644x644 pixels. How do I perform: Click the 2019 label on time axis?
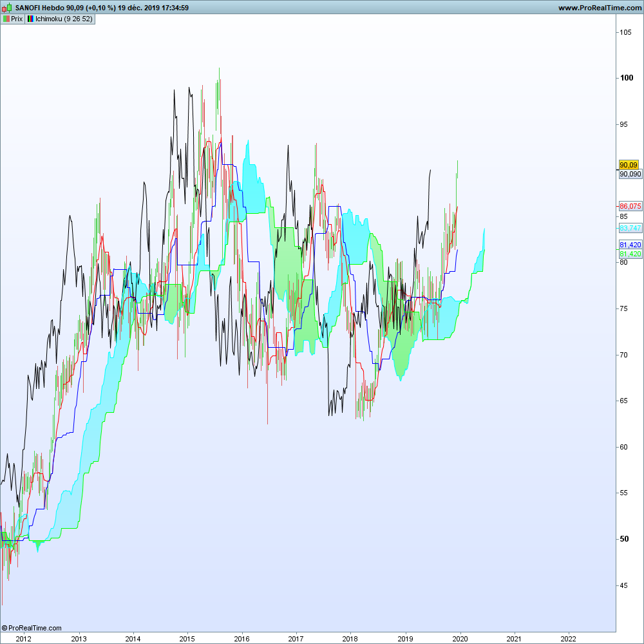[x=405, y=639]
